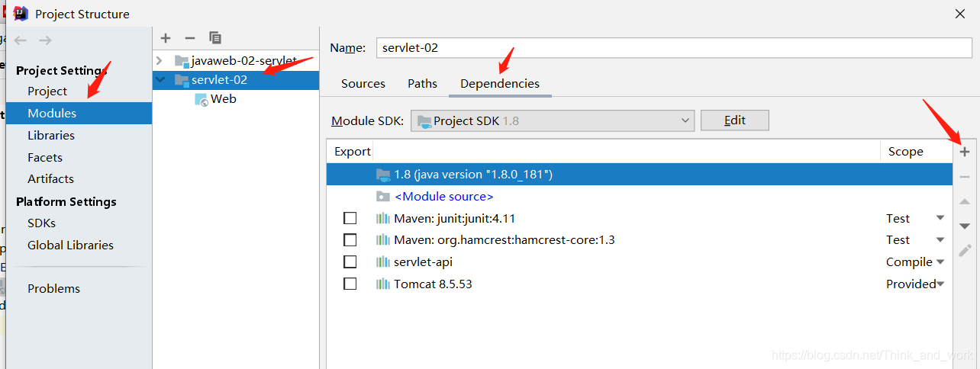
Task: Open the Module SDK dropdown
Action: click(x=553, y=120)
